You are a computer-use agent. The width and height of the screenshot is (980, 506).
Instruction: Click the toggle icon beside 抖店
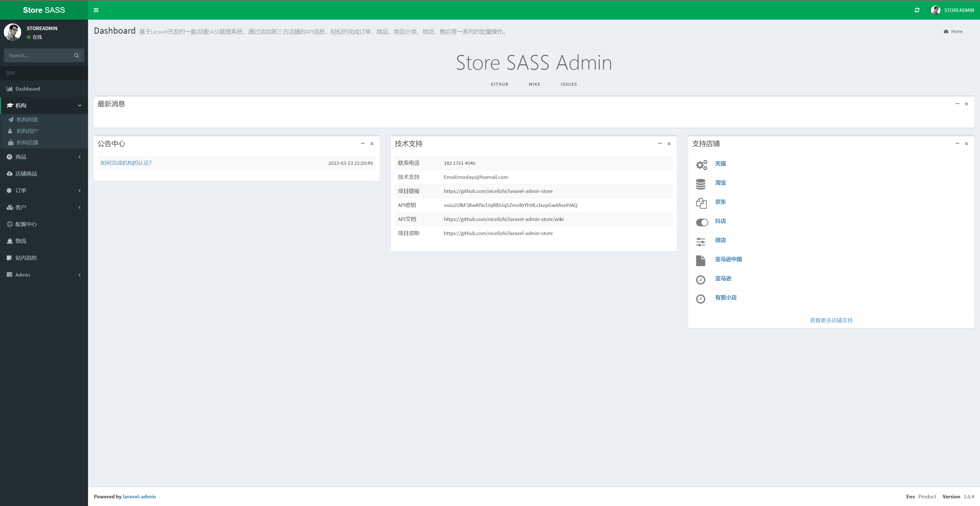[x=702, y=223]
